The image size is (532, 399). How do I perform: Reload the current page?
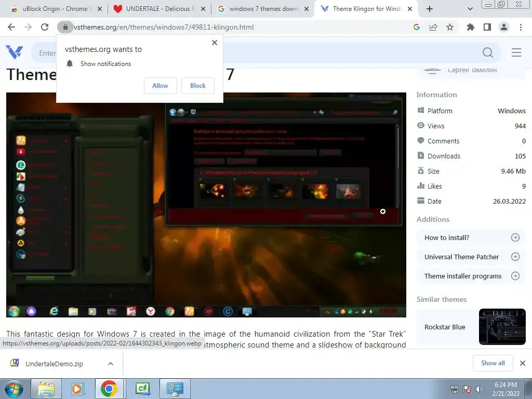(x=45, y=27)
